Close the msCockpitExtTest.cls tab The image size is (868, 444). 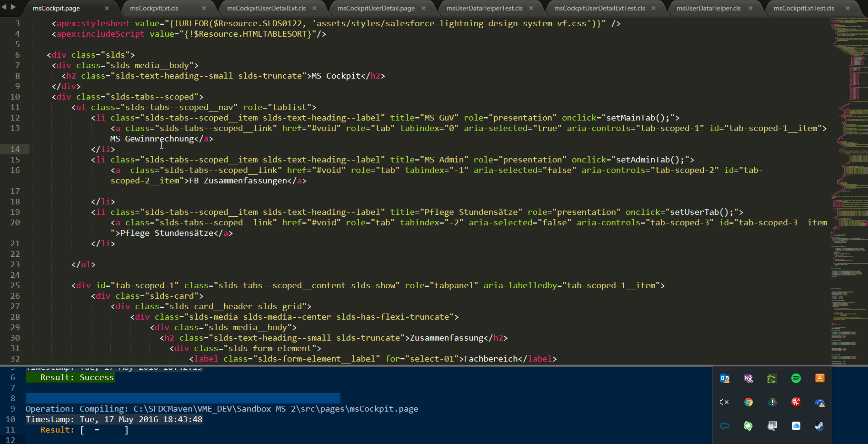tap(848, 8)
